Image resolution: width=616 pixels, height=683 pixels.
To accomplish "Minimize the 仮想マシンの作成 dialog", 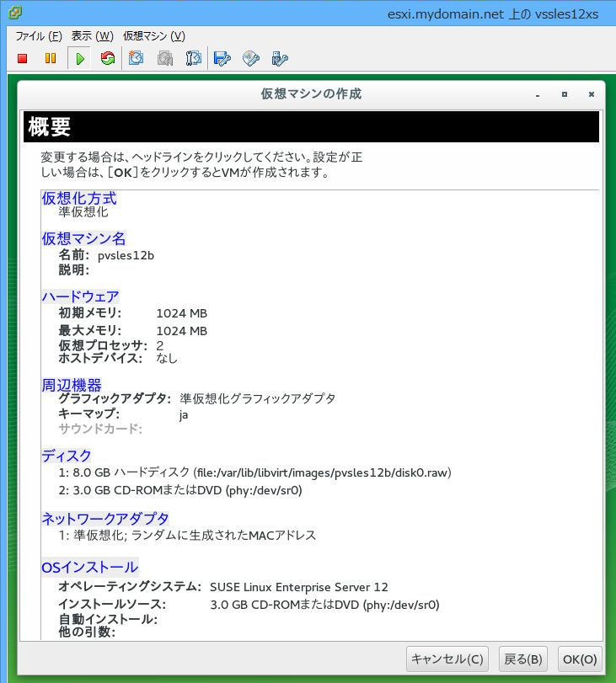I will (x=538, y=94).
